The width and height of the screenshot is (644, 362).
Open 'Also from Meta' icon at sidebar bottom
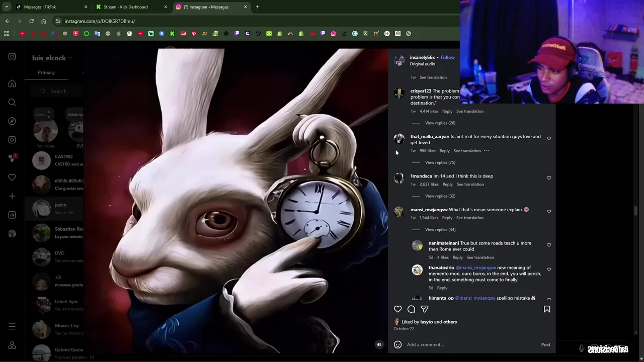[x=12, y=345]
